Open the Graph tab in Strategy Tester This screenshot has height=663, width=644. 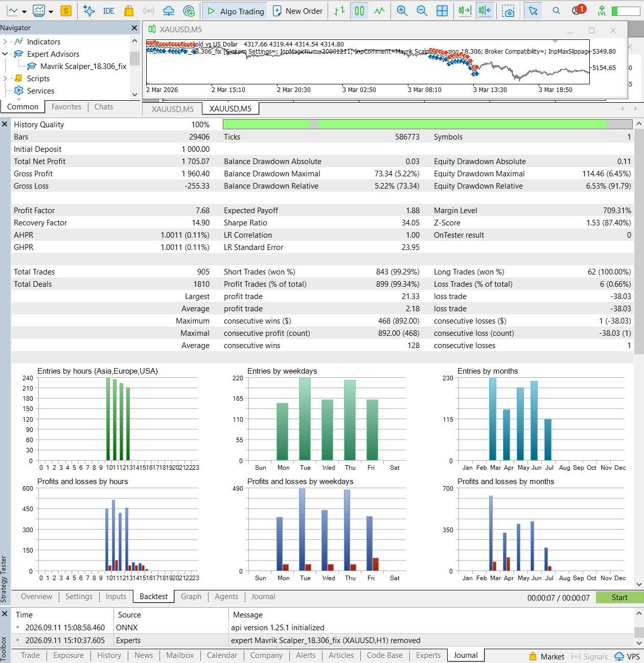(191, 596)
